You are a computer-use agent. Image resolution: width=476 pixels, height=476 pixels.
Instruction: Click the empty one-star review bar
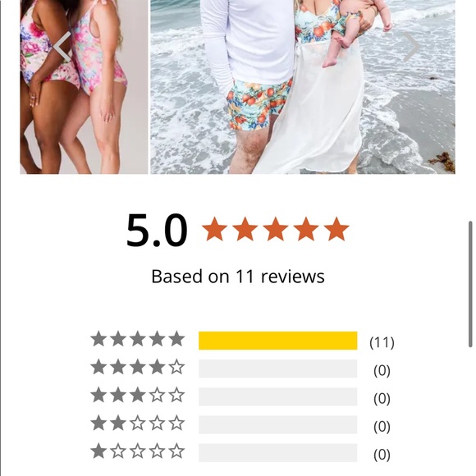tap(278, 453)
